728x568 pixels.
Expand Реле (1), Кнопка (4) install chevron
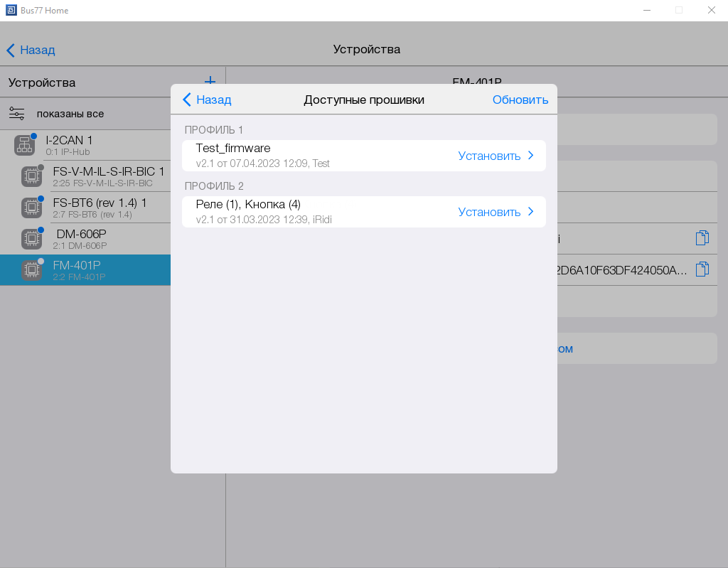(x=530, y=212)
